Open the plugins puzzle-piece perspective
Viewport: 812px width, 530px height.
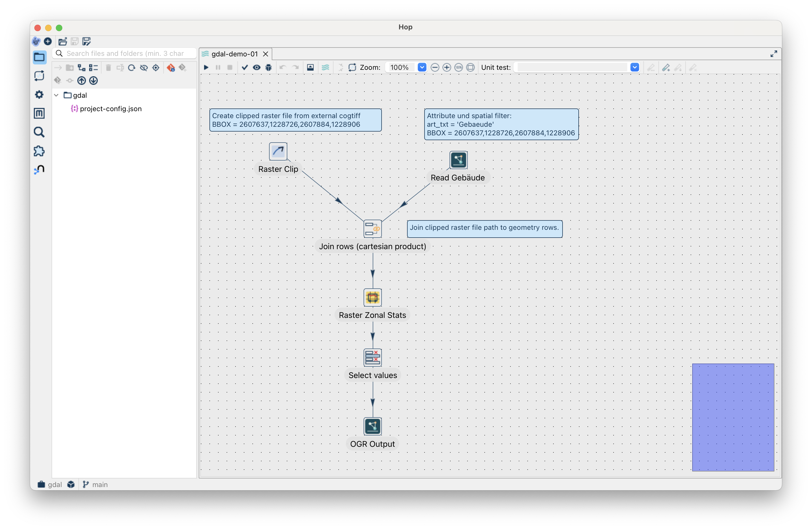pos(39,151)
